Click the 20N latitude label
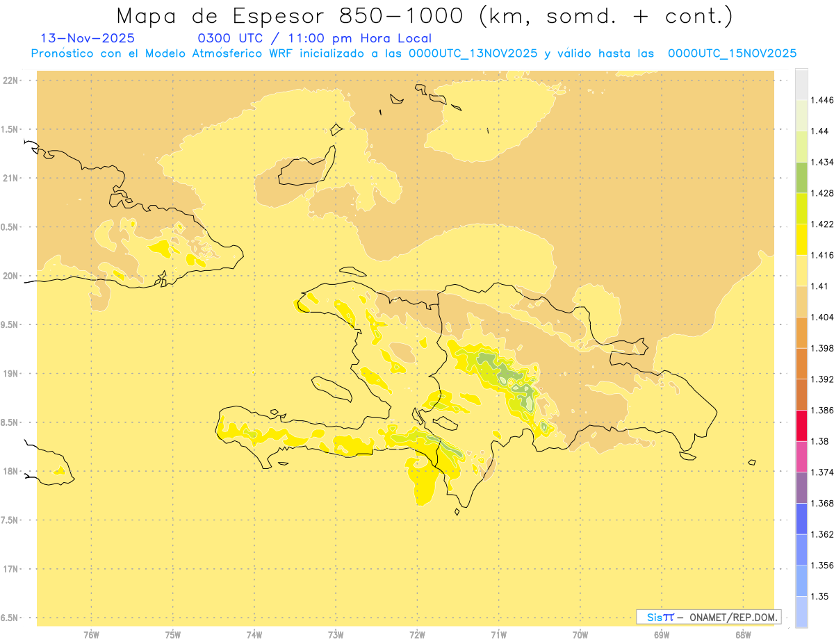Screen dimensions: 834x644 pos(10,276)
